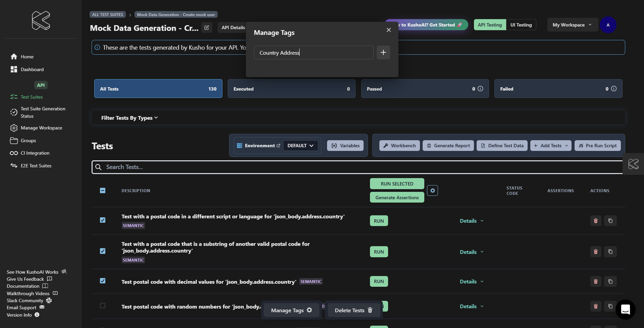
Task: Click Define Test Data button
Action: pos(502,146)
